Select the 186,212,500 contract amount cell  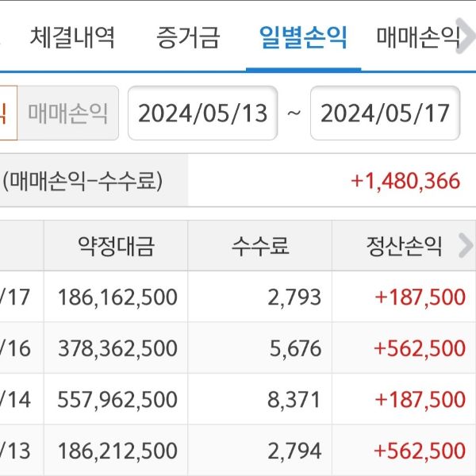tap(117, 451)
